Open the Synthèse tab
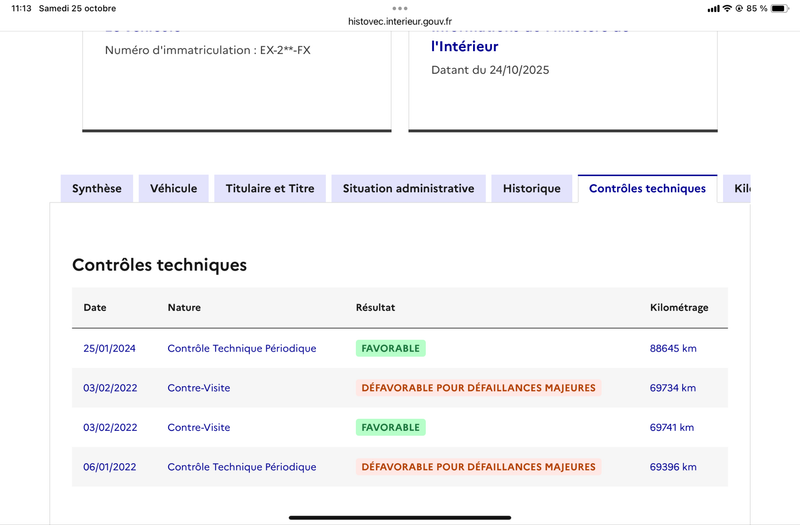This screenshot has width=800, height=525. coord(97,188)
